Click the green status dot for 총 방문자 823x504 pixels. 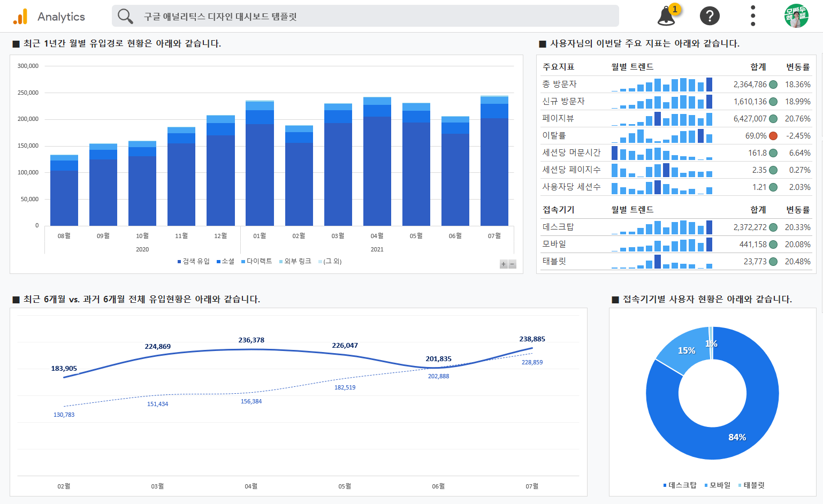tap(773, 85)
